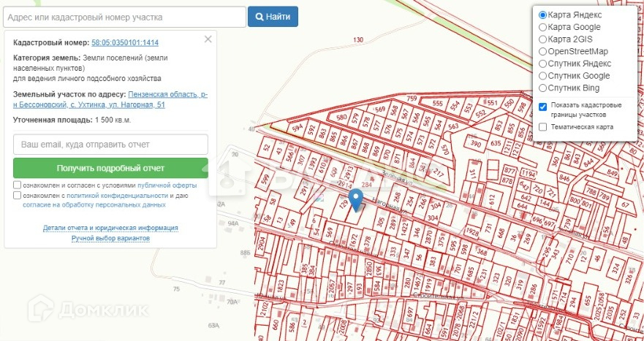The image size is (644, 341).
Task: Click parcel 612 on the map
Action: 492,201
